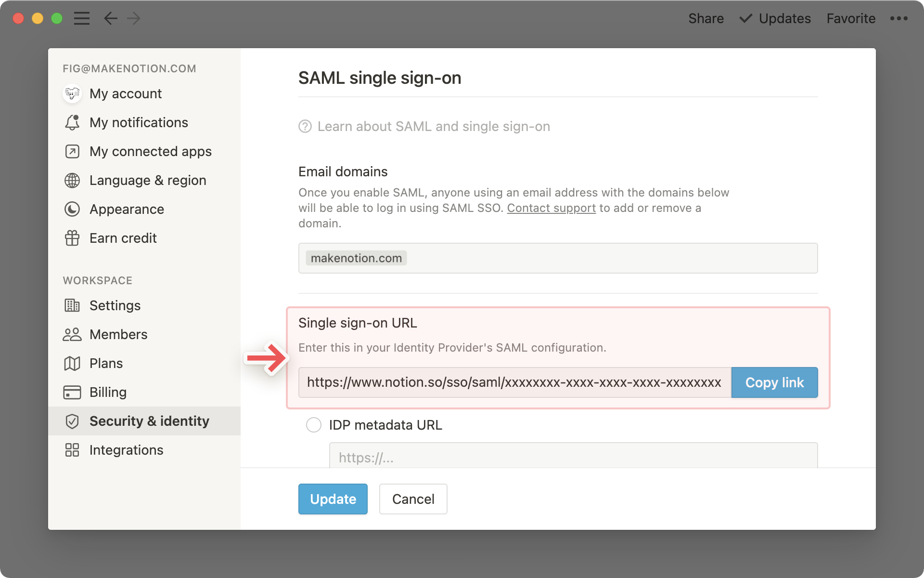924x578 pixels.
Task: Open workspace Settings section
Action: [x=144, y=305]
